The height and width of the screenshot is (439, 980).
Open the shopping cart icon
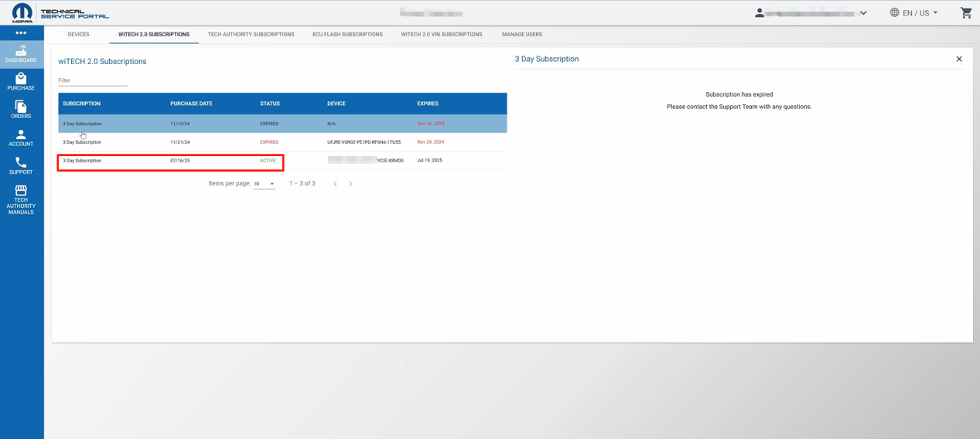pos(966,12)
